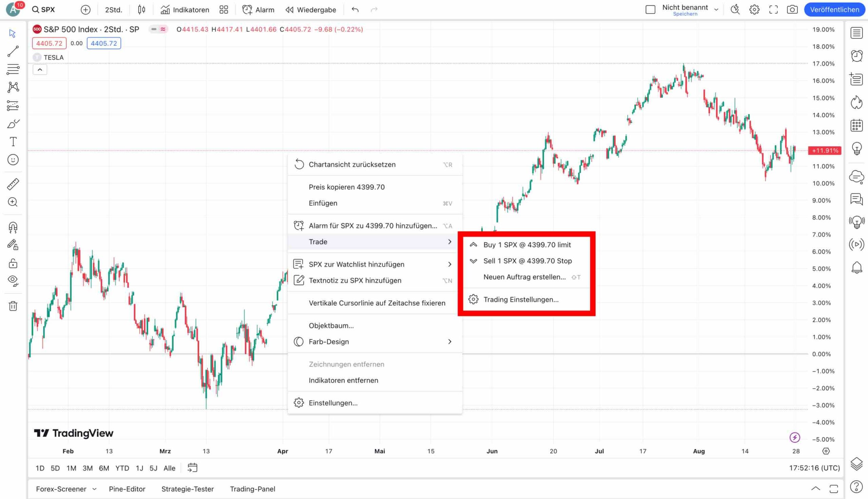Toggle magnet mode
The width and height of the screenshot is (868, 499).
tap(13, 227)
